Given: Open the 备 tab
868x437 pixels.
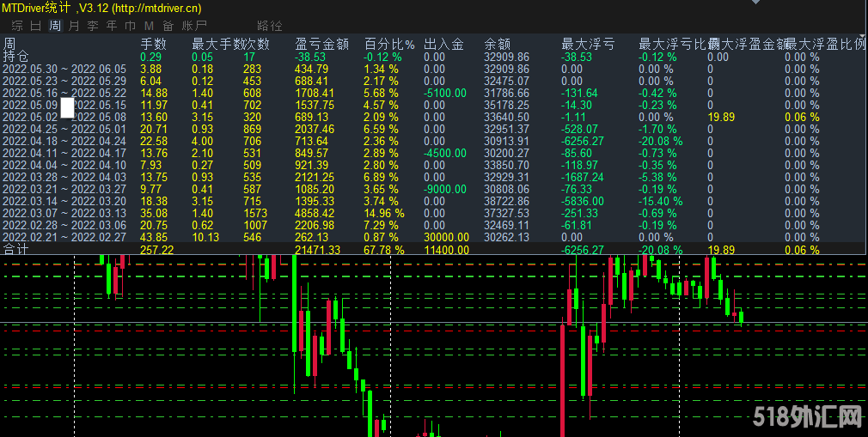Looking at the screenshot, I should point(168,26).
